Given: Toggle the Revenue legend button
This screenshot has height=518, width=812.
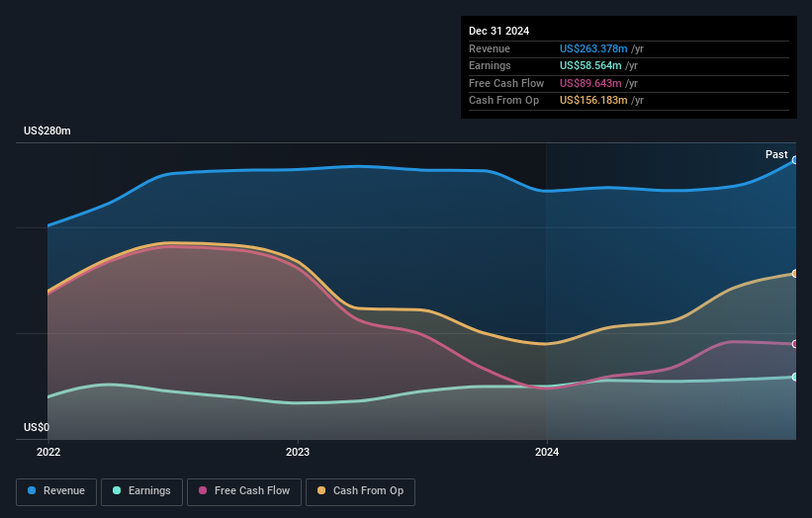Looking at the screenshot, I should click(x=56, y=491).
